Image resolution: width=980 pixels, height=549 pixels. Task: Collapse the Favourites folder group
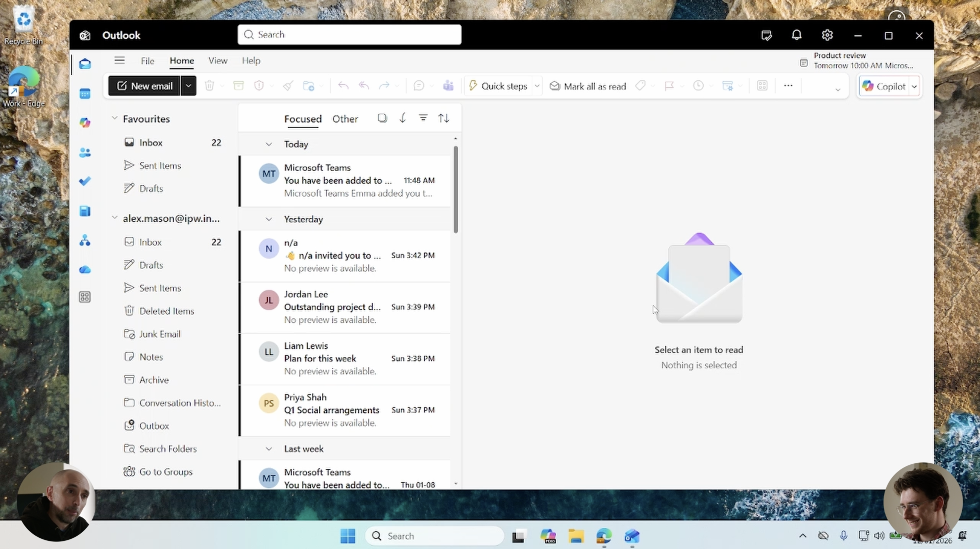click(115, 118)
